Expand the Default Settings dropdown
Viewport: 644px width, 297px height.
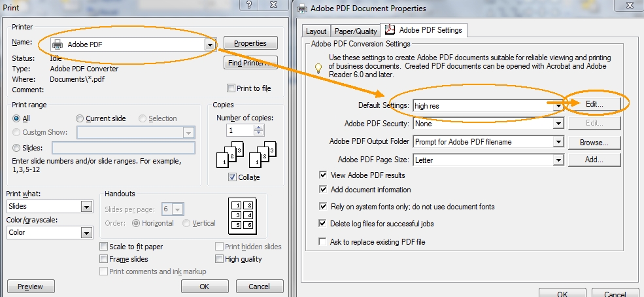tap(558, 105)
